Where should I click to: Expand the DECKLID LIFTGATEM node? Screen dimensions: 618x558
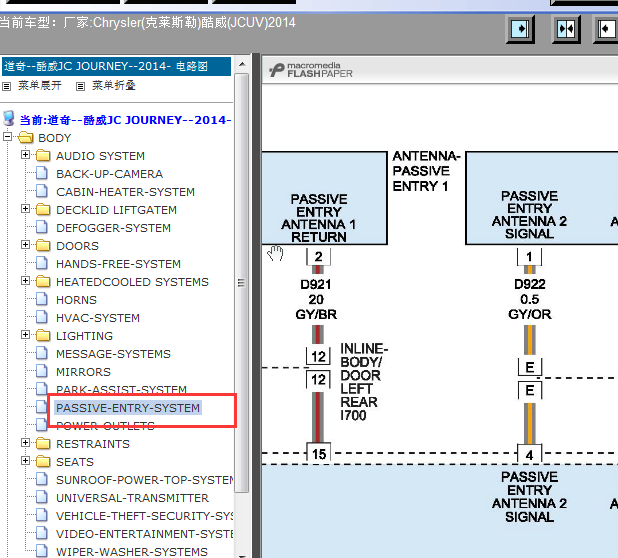25,208
